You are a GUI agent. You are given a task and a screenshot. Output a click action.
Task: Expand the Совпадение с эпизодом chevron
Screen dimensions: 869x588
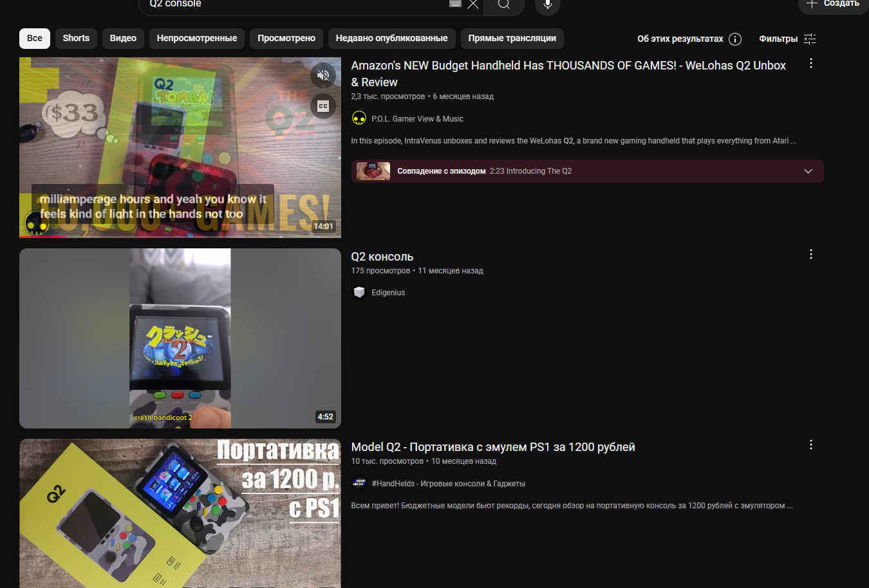coord(808,171)
